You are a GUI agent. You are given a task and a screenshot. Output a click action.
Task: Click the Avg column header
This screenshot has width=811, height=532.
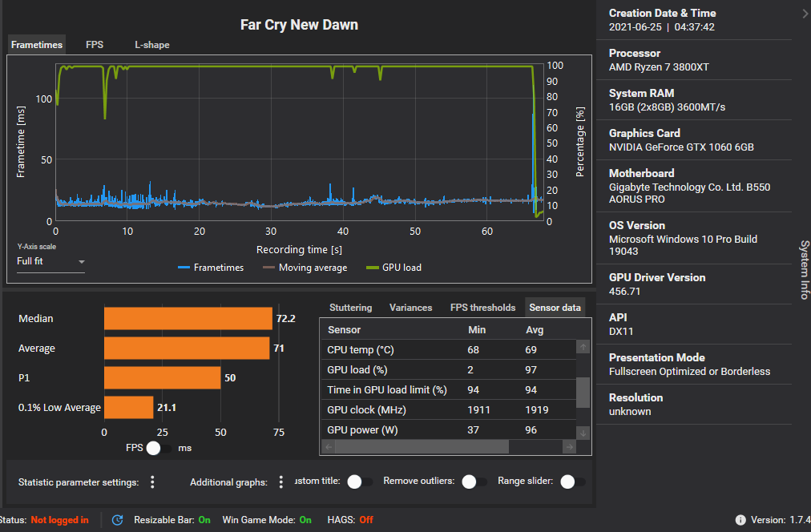click(535, 330)
